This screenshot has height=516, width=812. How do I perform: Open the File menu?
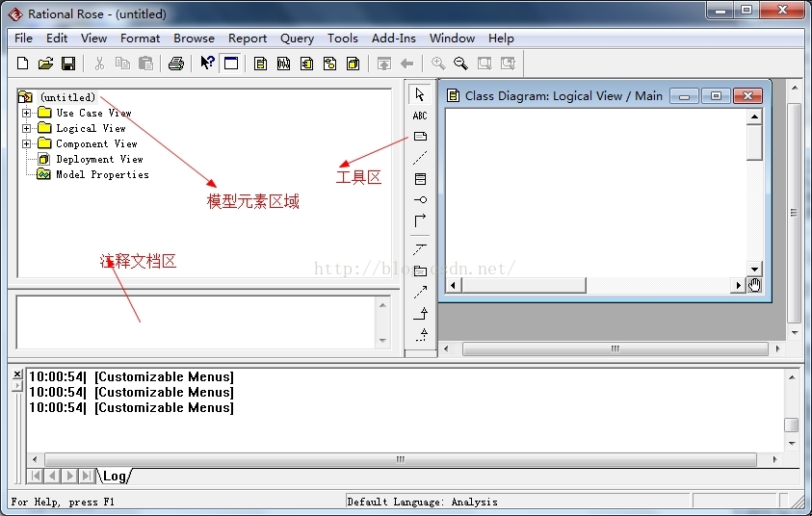[23, 39]
